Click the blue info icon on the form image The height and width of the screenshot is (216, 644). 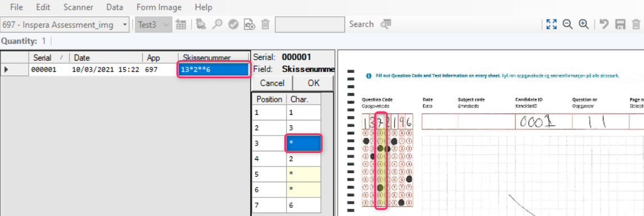(x=368, y=76)
